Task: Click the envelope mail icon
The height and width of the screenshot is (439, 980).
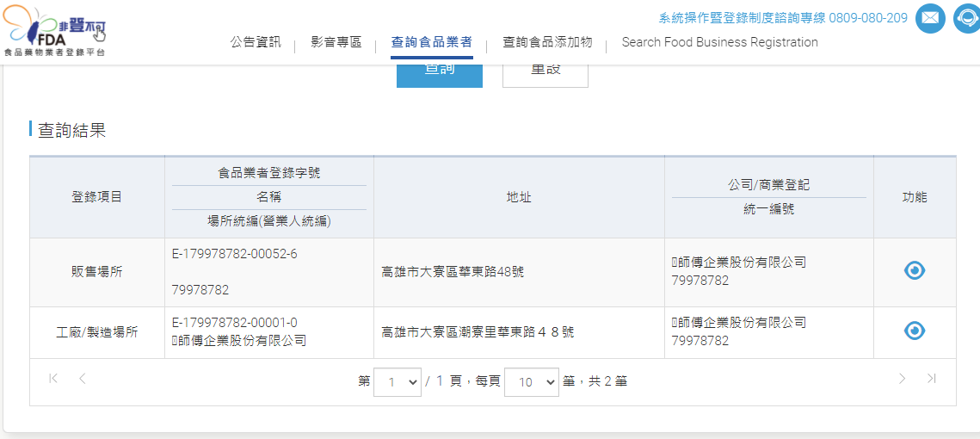Action: click(x=930, y=18)
